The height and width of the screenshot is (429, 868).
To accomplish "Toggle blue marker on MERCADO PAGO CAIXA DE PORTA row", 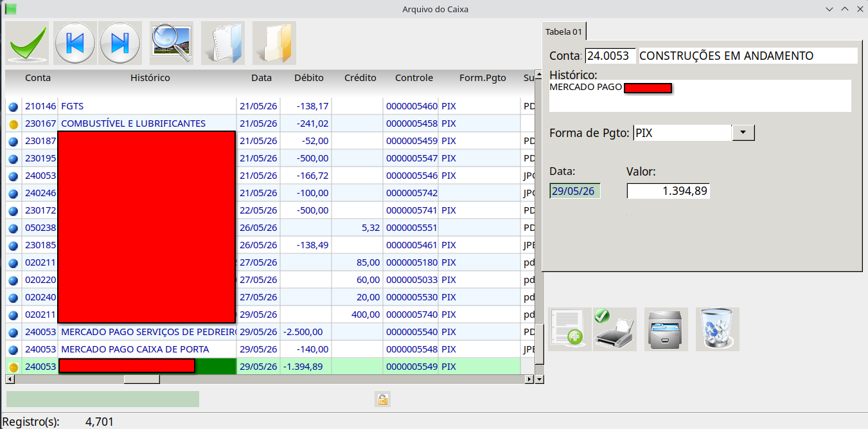I will coord(13,349).
